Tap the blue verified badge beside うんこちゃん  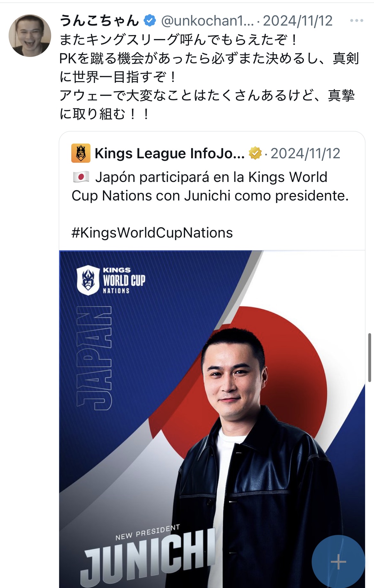[150, 21]
